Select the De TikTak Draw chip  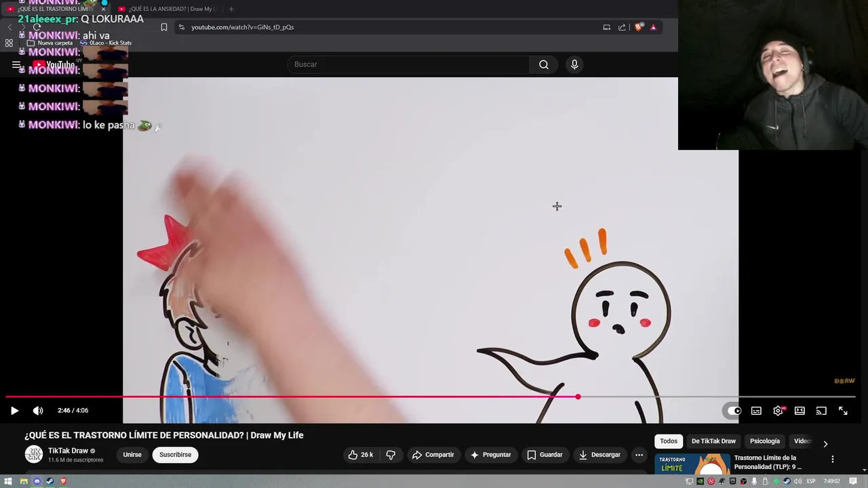click(x=713, y=441)
